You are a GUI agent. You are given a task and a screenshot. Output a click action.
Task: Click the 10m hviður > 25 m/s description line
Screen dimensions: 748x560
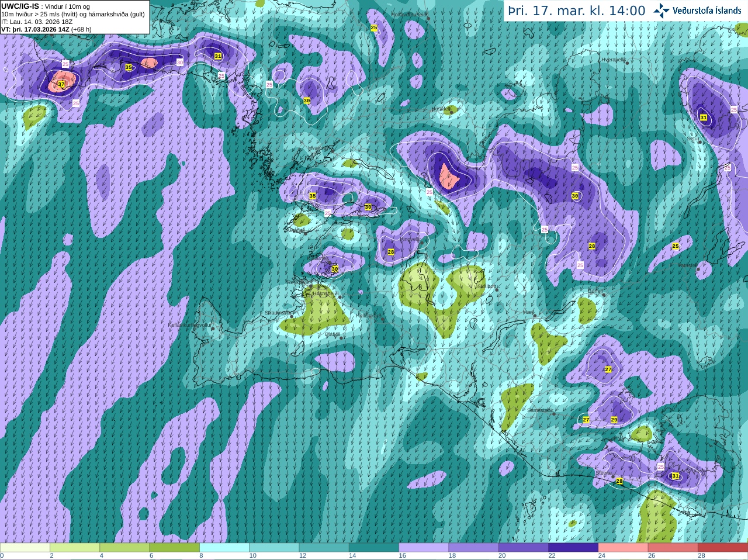tap(73, 14)
